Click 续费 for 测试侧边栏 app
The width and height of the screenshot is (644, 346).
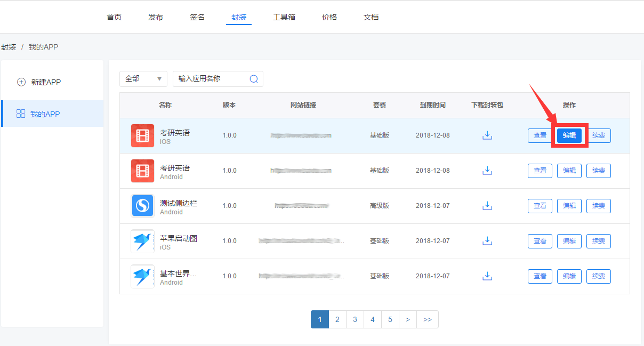(x=599, y=206)
